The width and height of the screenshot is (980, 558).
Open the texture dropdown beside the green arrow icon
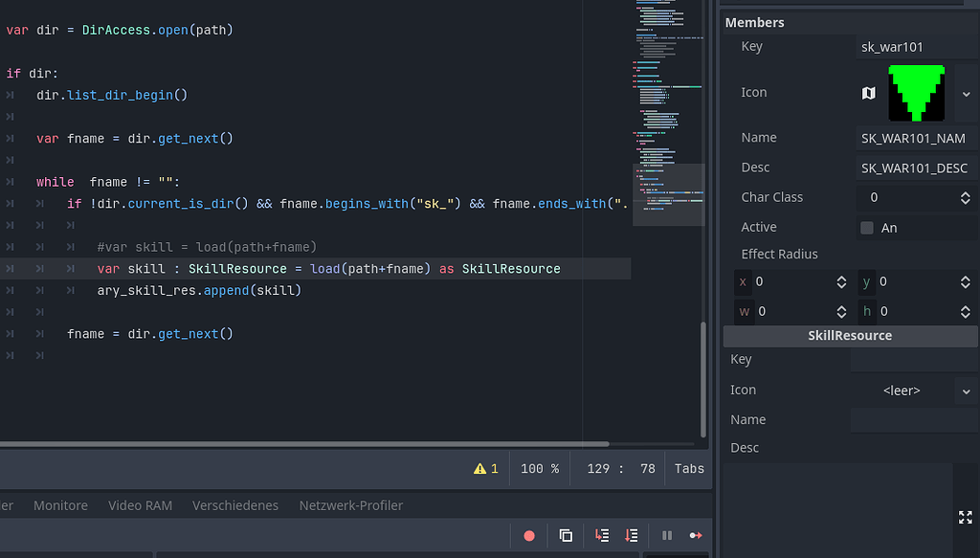[968, 93]
